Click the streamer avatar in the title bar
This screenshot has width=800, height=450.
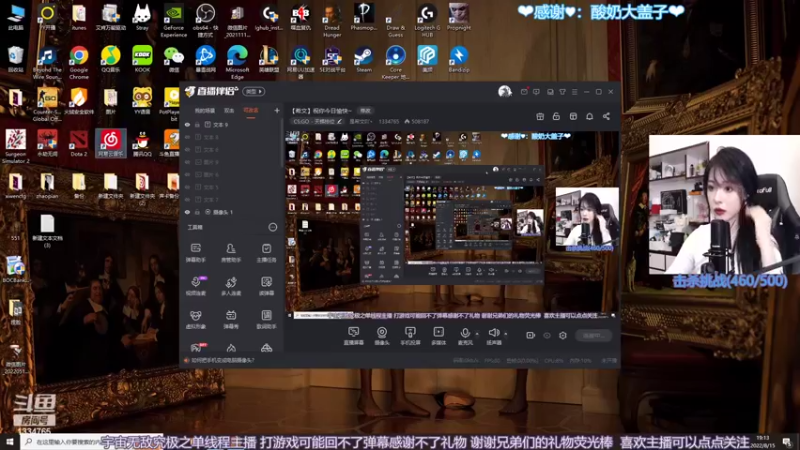(505, 92)
